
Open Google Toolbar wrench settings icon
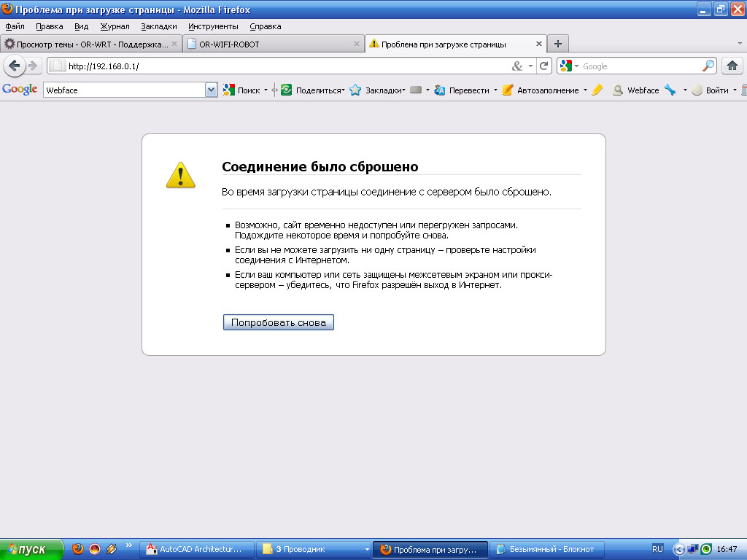(670, 90)
